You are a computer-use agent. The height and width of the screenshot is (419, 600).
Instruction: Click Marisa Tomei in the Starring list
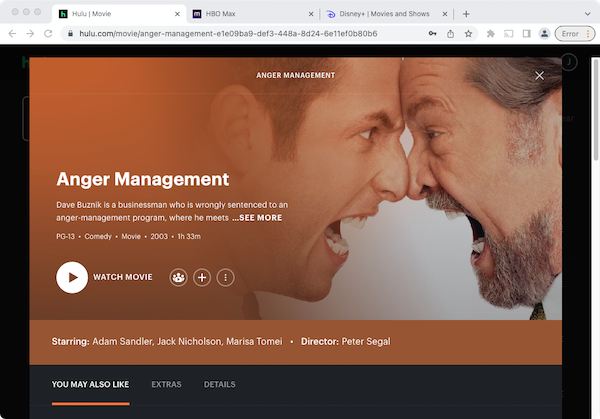(x=254, y=341)
